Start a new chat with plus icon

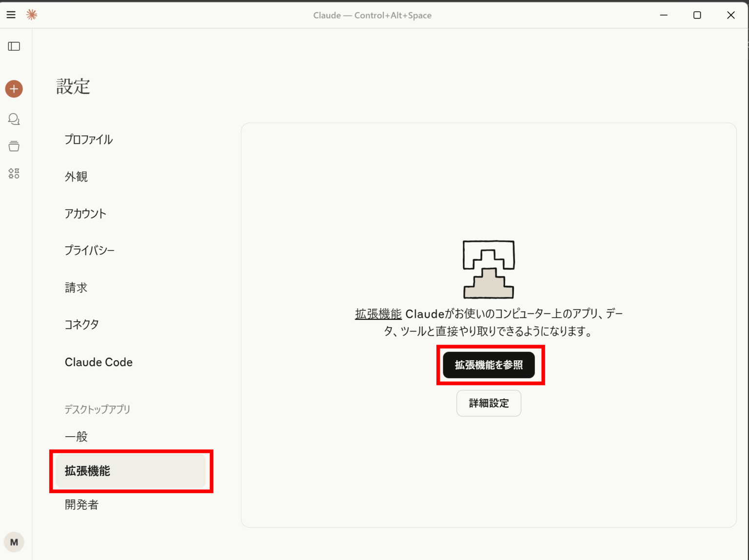pos(14,89)
